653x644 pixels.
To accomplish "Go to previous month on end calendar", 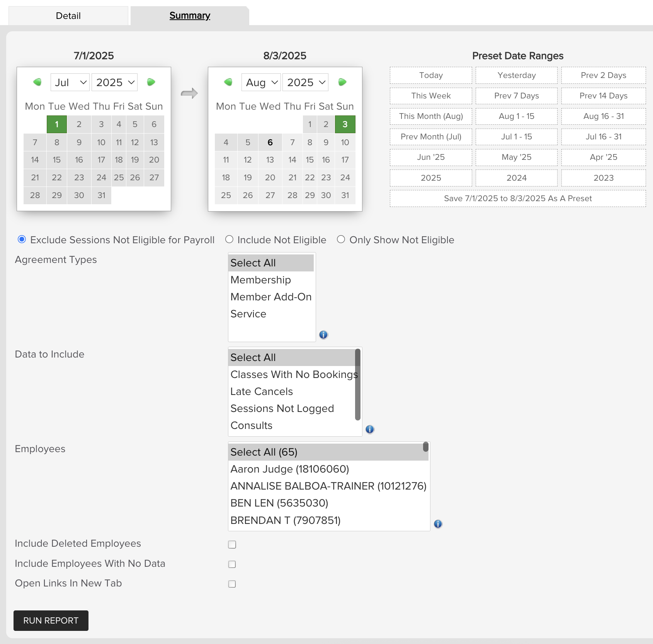I will coord(228,82).
